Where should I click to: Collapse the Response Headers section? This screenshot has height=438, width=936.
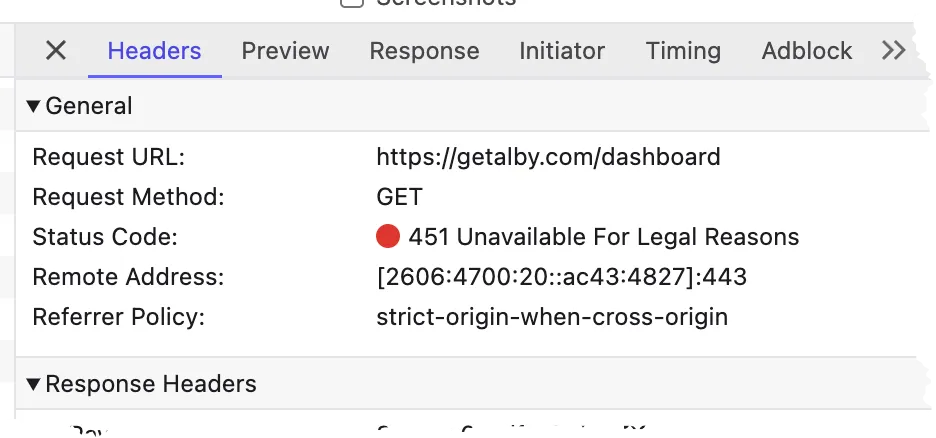point(33,384)
